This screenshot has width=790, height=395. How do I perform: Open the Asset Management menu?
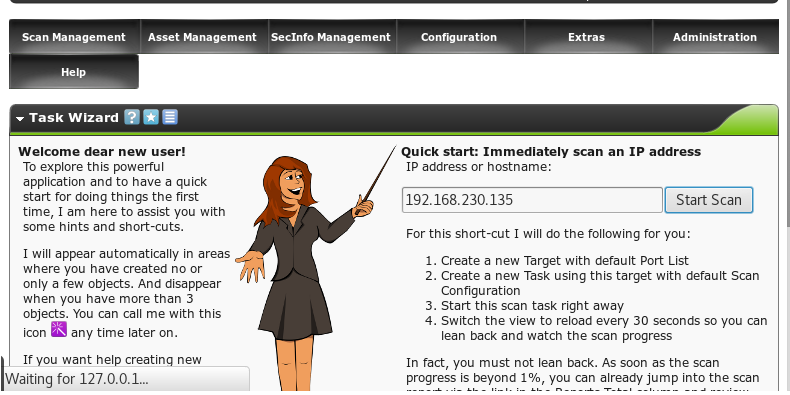tap(203, 37)
